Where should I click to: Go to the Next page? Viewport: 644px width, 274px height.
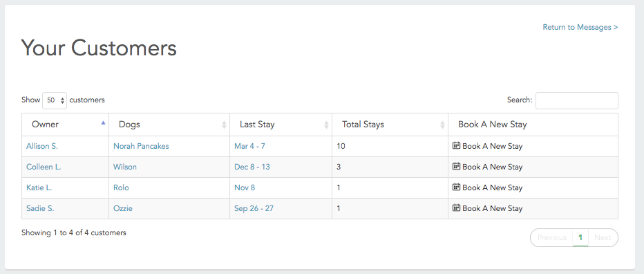(603, 238)
